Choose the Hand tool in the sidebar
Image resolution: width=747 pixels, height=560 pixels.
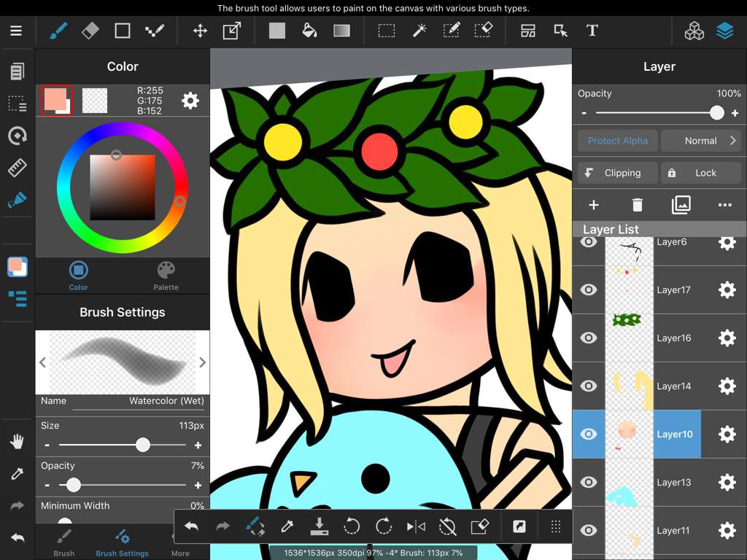[x=16, y=440]
